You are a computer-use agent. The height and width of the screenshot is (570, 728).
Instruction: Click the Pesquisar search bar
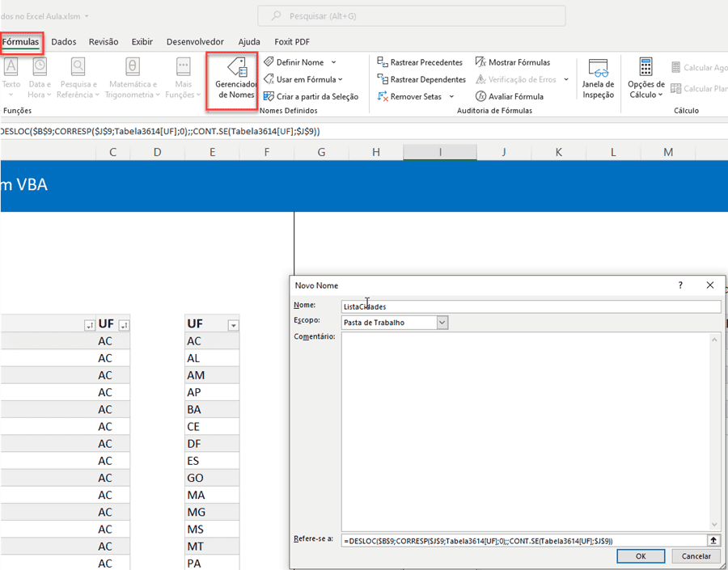coord(411,16)
